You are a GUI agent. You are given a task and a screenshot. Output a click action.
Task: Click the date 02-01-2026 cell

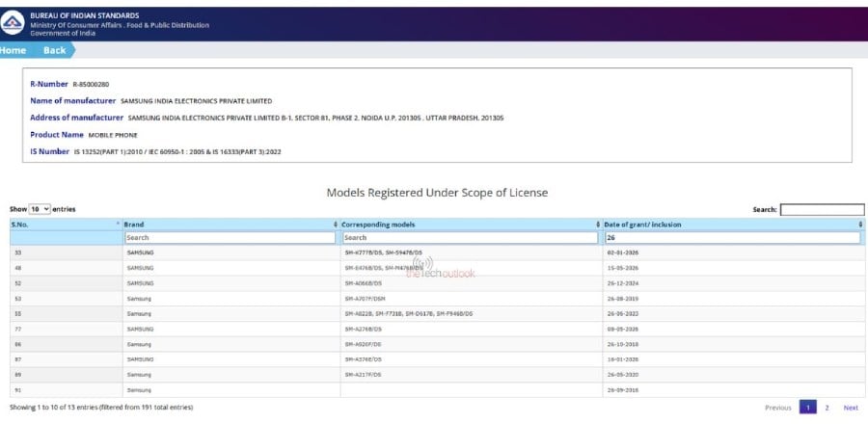click(x=734, y=252)
